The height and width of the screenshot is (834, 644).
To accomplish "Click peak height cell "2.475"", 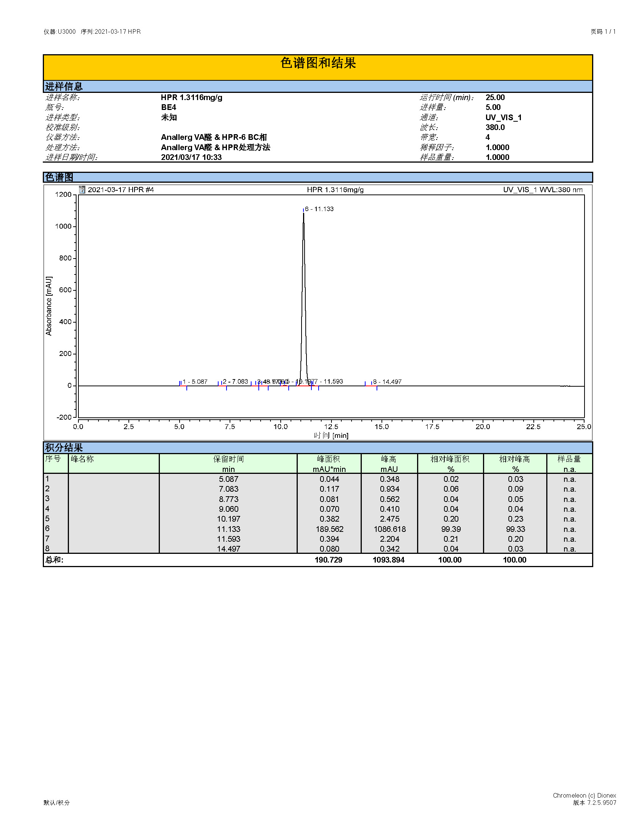I will click(x=389, y=519).
